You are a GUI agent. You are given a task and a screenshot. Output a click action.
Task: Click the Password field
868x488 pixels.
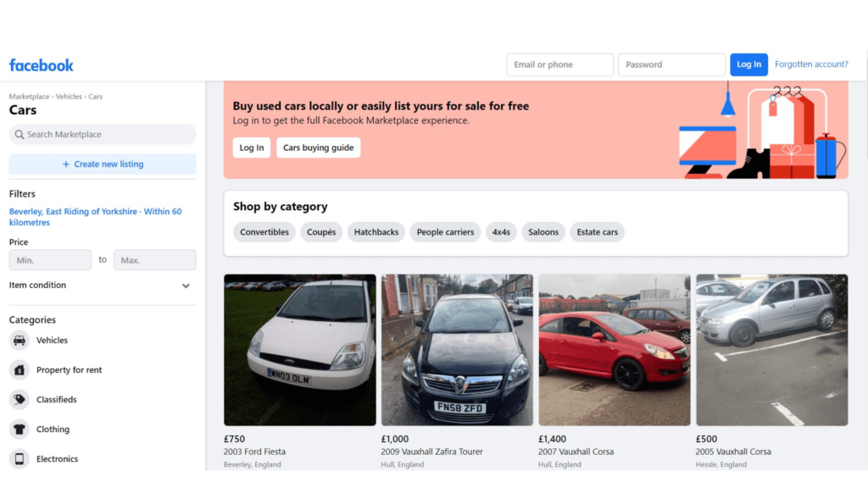click(x=671, y=64)
